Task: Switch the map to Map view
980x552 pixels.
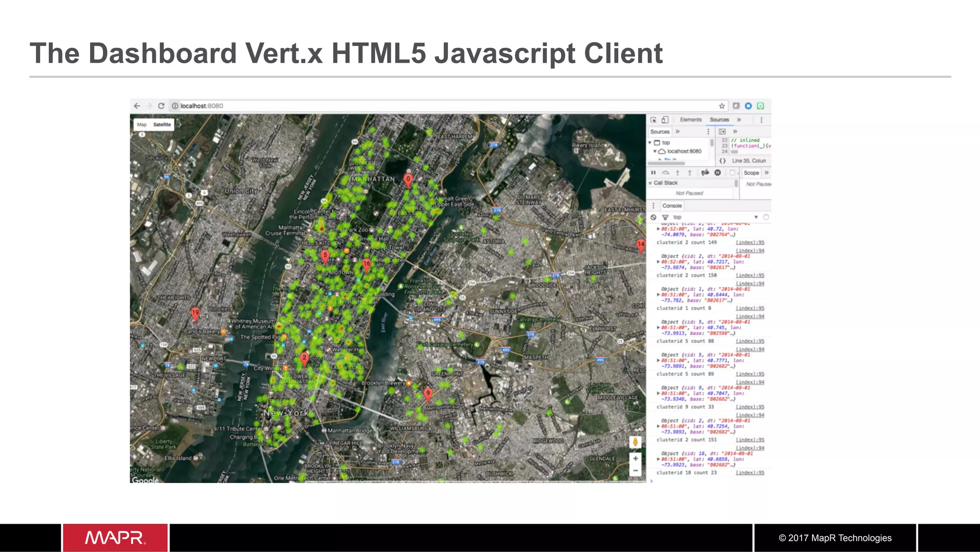Action: 142,124
